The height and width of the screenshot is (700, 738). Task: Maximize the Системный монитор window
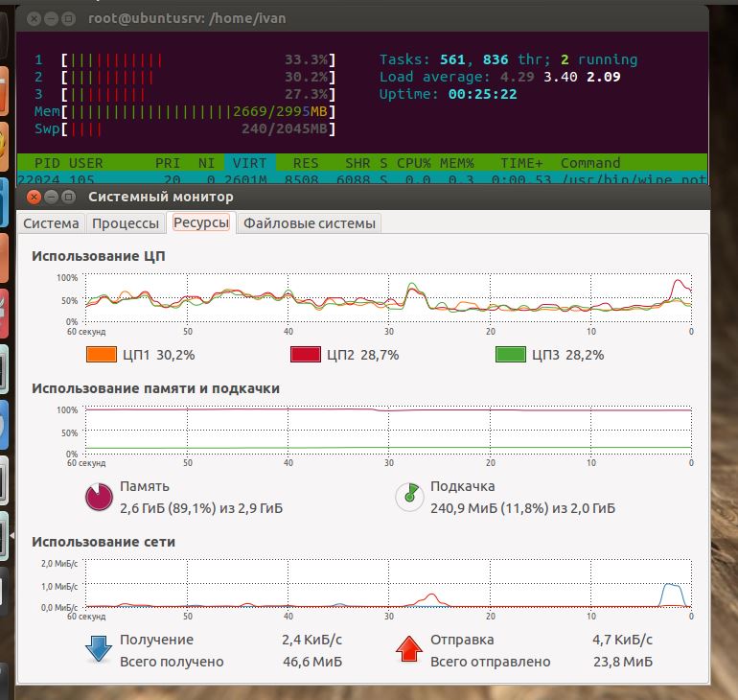pyautogui.click(x=69, y=197)
